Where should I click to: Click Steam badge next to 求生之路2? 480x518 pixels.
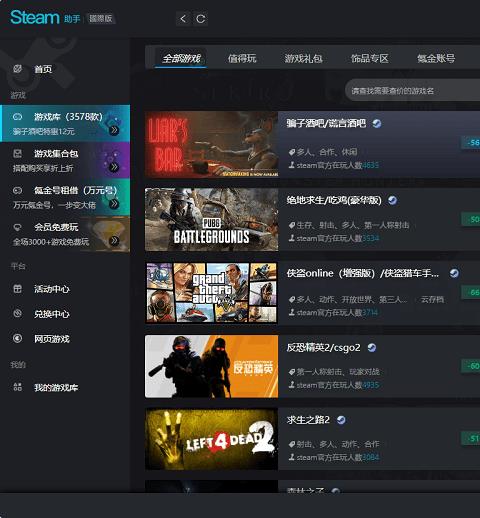point(341,420)
